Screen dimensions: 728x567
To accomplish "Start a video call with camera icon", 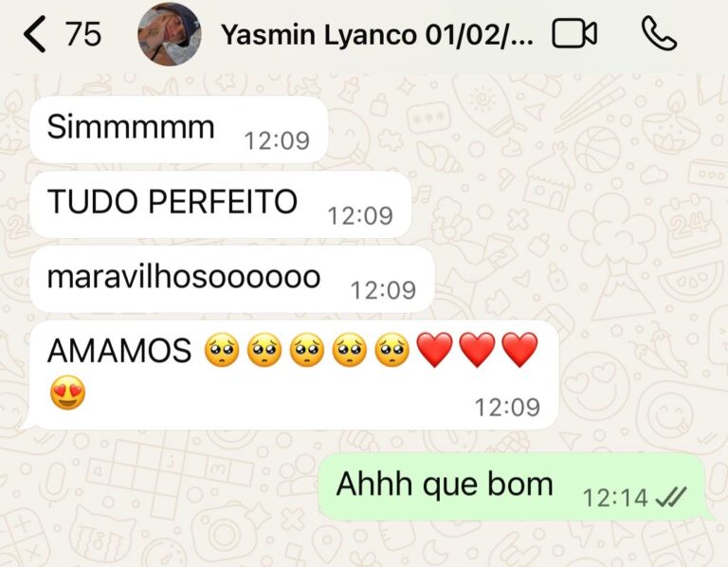I will [x=574, y=33].
